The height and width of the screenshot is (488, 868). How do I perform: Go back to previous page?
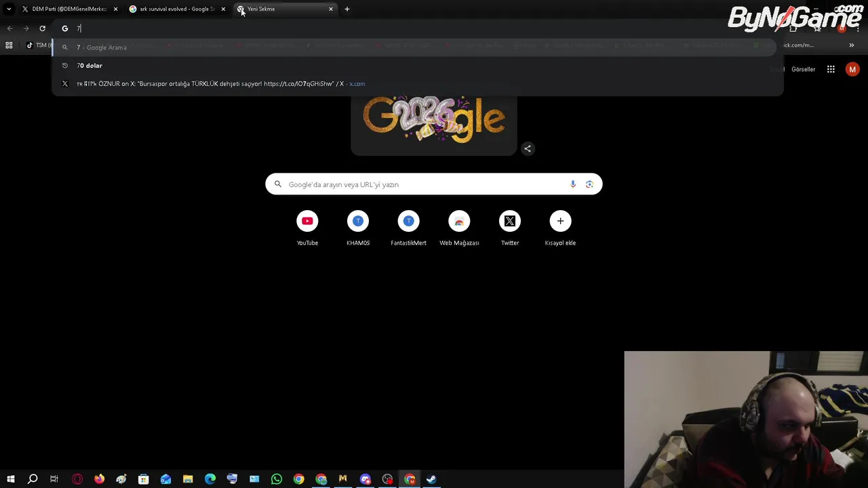pos(9,28)
